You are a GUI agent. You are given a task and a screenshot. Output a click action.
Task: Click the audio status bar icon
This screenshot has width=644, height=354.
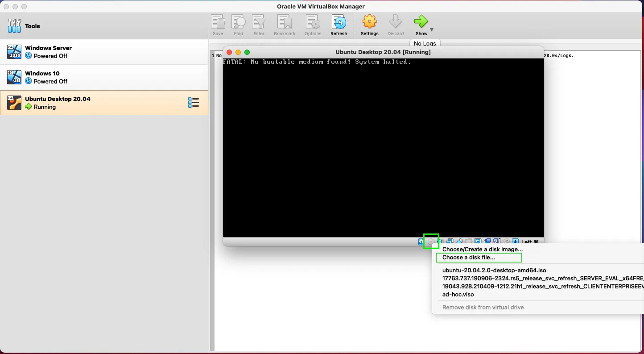click(x=441, y=242)
